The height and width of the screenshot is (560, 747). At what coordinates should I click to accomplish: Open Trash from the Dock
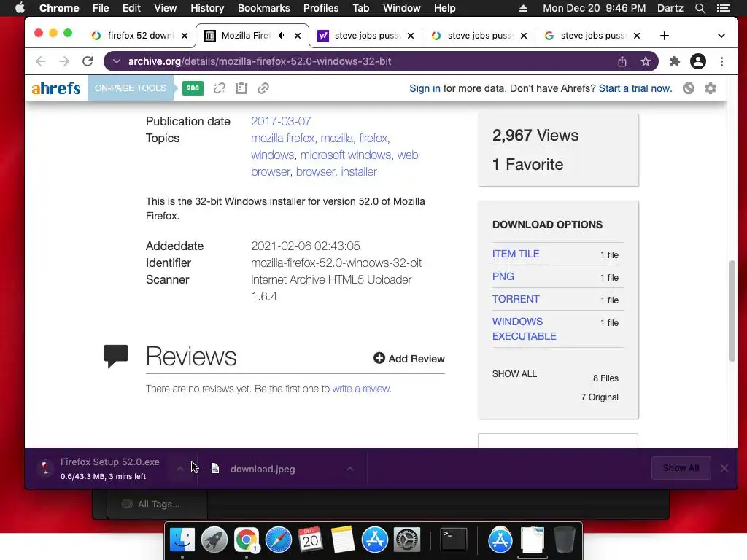[565, 540]
